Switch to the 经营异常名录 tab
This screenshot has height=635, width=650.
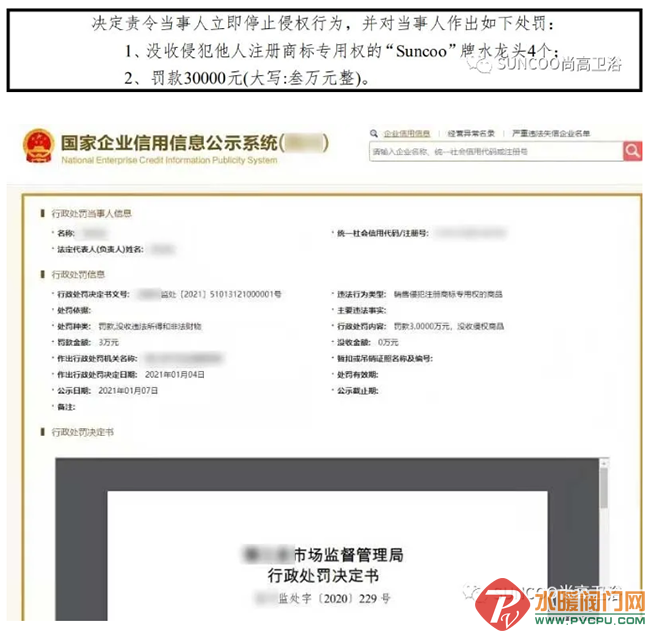471,133
